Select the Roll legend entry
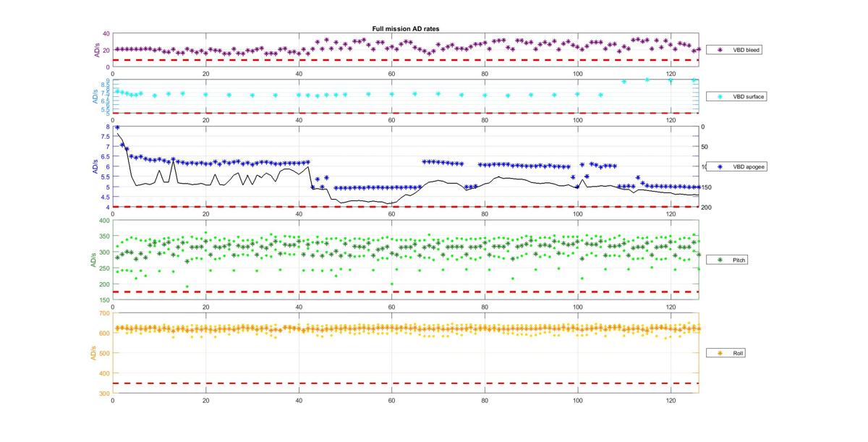 click(726, 353)
